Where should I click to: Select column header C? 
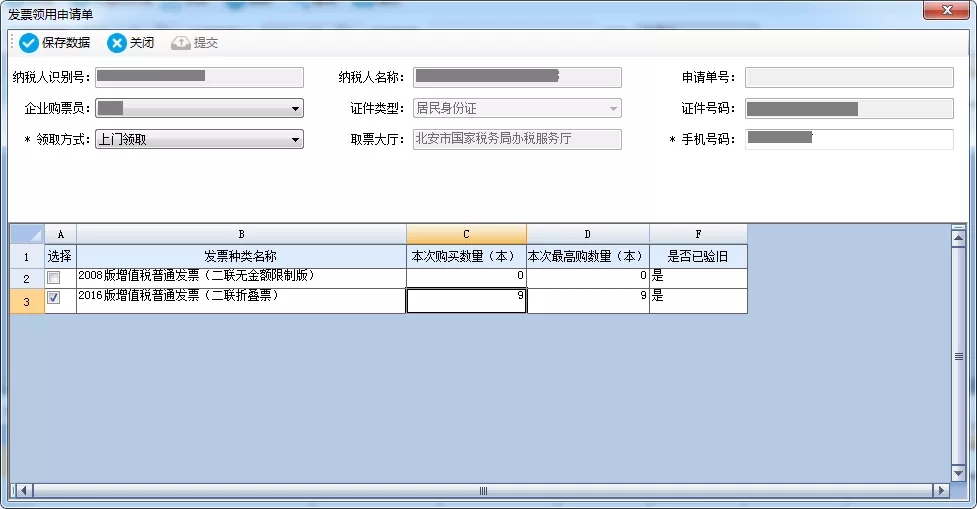466,234
